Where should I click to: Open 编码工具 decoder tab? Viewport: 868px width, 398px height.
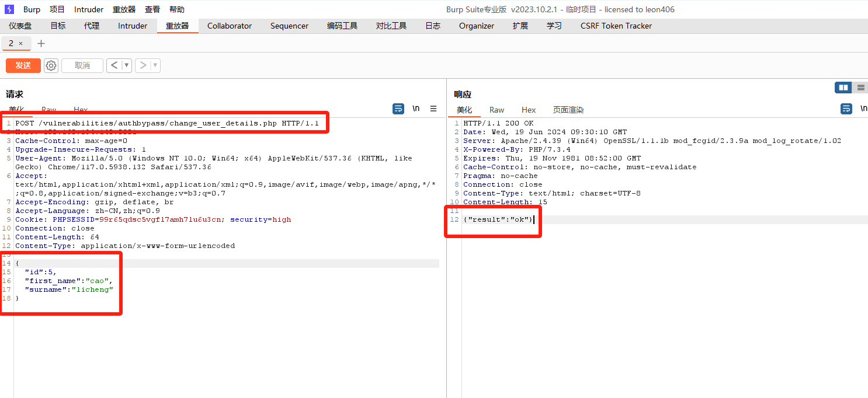342,26
